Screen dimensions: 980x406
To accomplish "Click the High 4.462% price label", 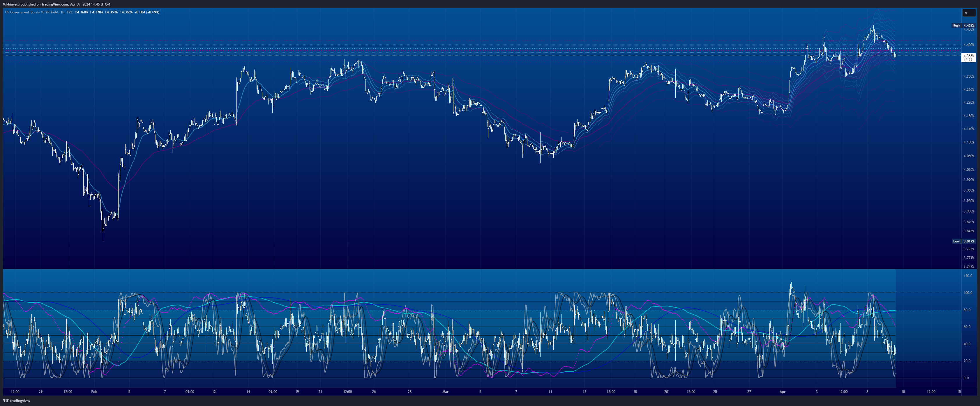I will click(963, 26).
